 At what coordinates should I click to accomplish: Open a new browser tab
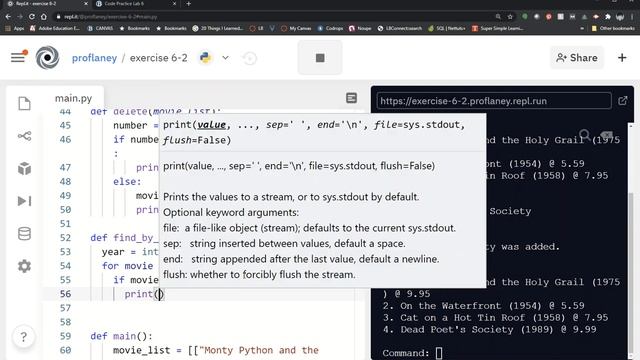189,4
